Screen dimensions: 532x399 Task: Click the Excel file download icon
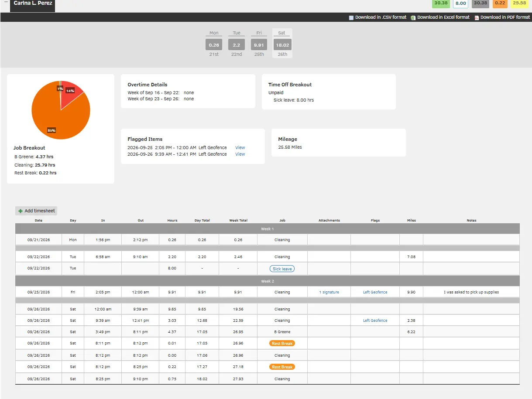coord(413,17)
